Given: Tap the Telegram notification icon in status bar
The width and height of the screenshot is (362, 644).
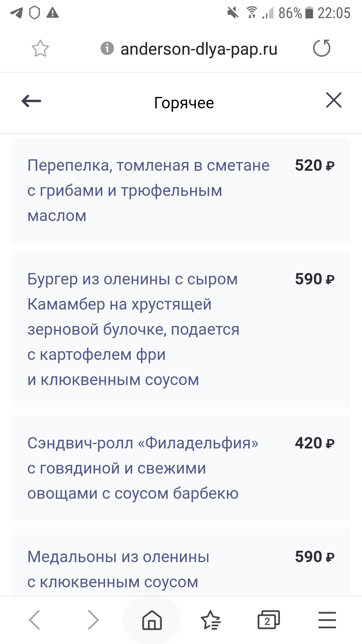Looking at the screenshot, I should (16, 13).
